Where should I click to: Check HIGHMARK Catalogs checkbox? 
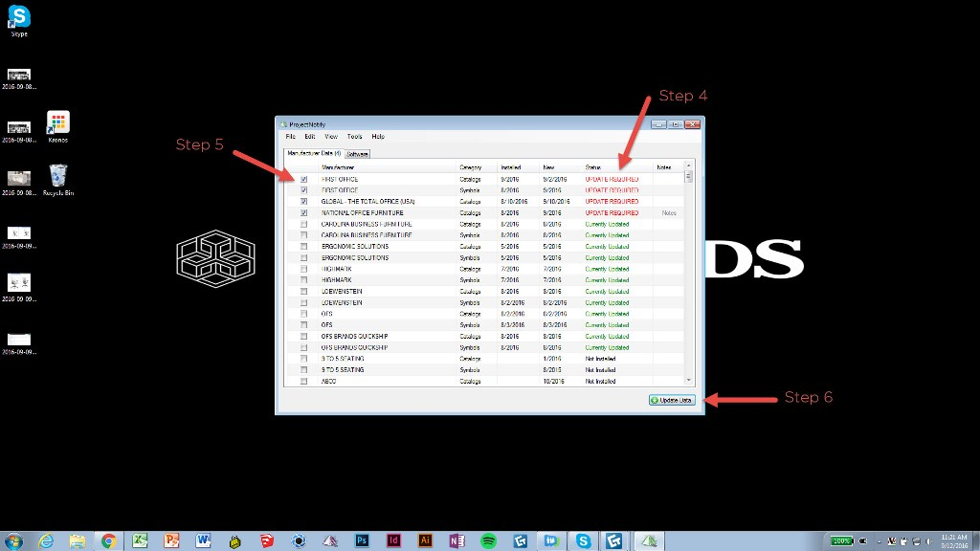click(303, 269)
